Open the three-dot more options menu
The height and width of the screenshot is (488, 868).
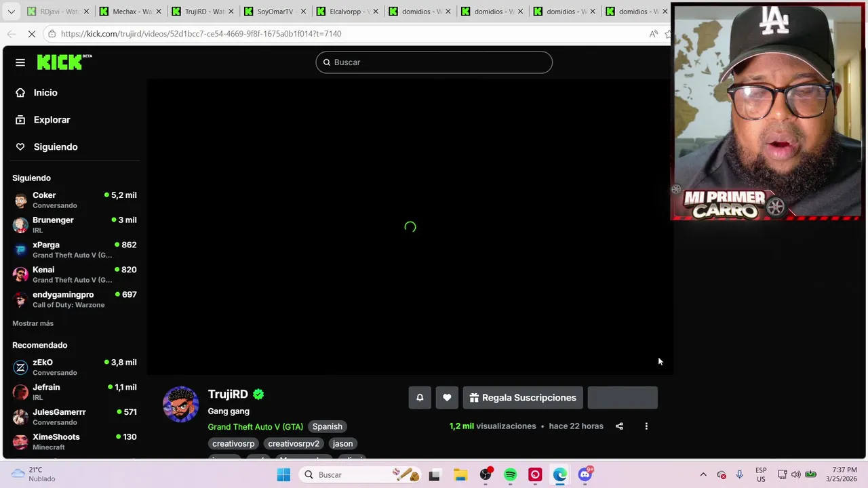click(x=646, y=426)
